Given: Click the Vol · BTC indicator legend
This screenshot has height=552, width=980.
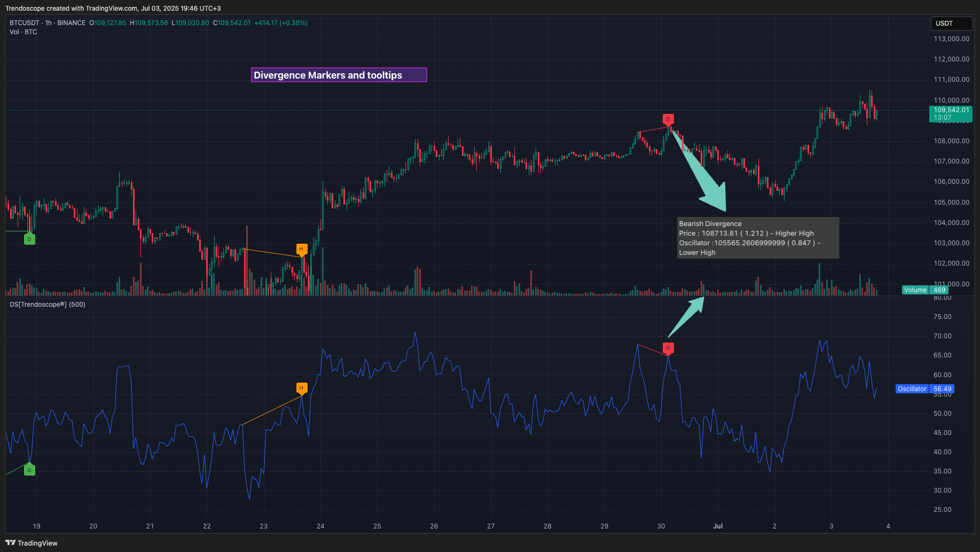Looking at the screenshot, I should [x=23, y=32].
